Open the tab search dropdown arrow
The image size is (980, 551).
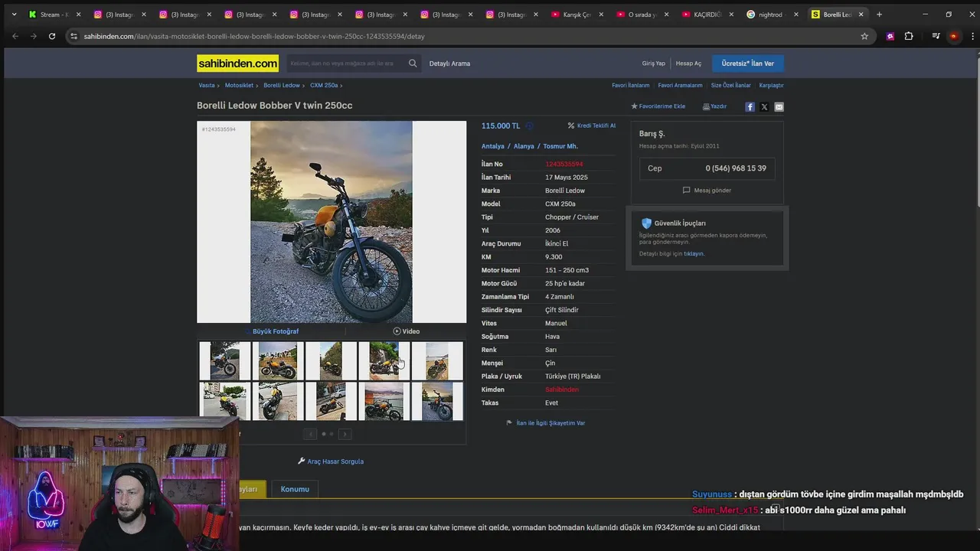coord(14,15)
